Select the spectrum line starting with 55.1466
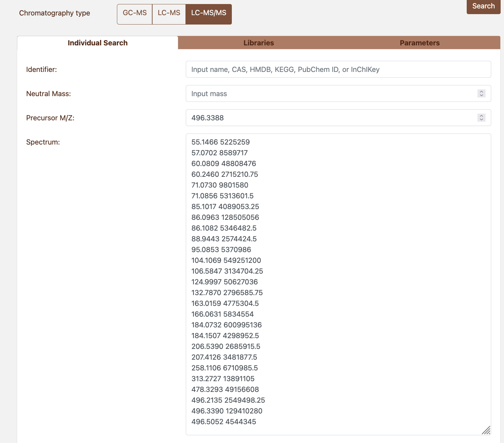The height and width of the screenshot is (443, 504). (220, 142)
